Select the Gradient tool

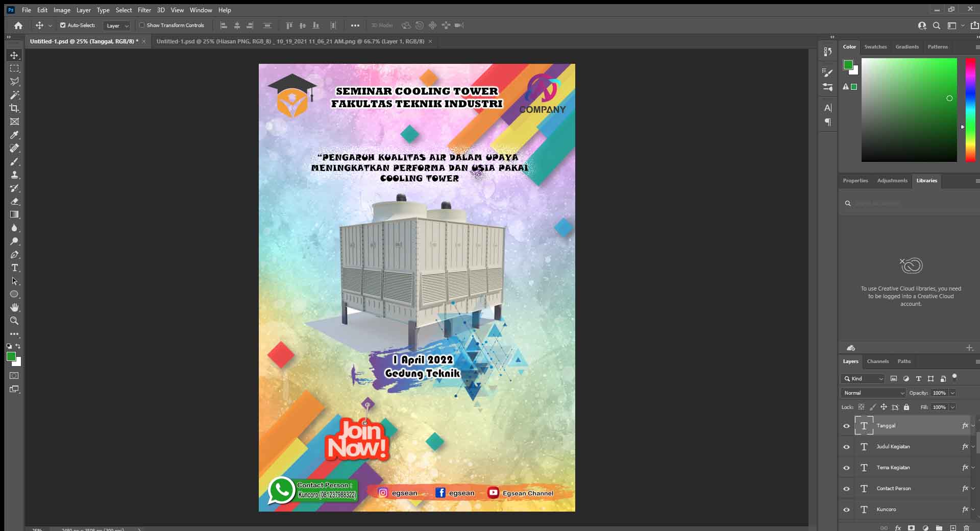(14, 214)
